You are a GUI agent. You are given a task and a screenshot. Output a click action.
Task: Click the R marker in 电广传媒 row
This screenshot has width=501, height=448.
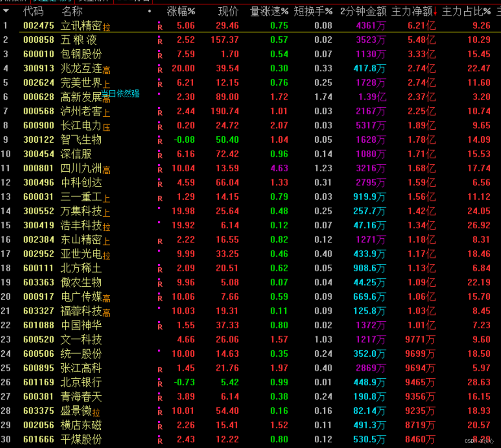(160, 298)
